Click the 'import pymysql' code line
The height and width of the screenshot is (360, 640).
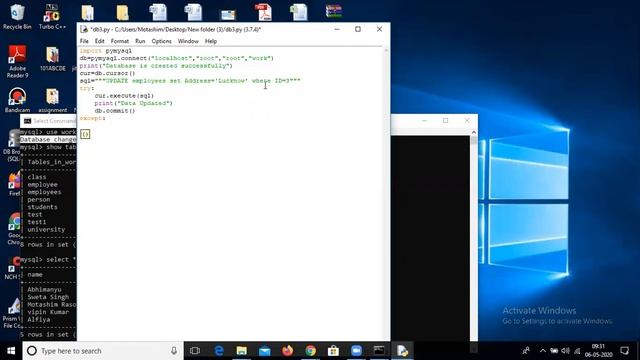[x=106, y=51]
